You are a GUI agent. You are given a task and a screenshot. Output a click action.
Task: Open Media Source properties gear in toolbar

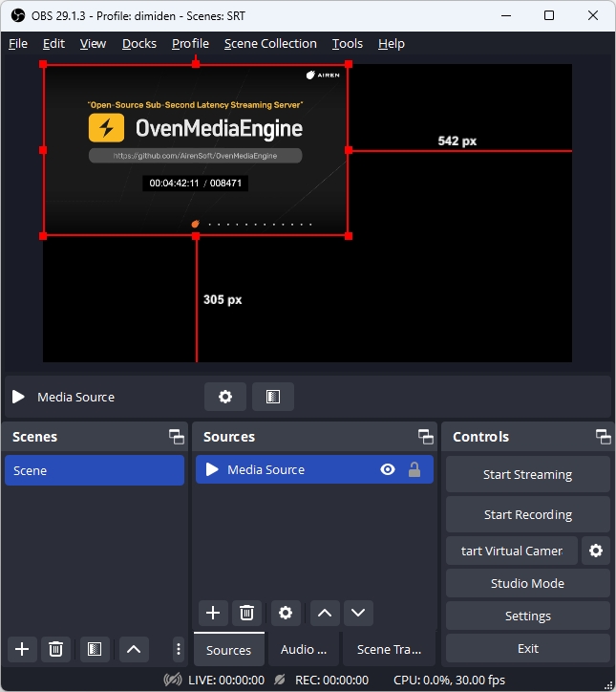click(x=225, y=397)
